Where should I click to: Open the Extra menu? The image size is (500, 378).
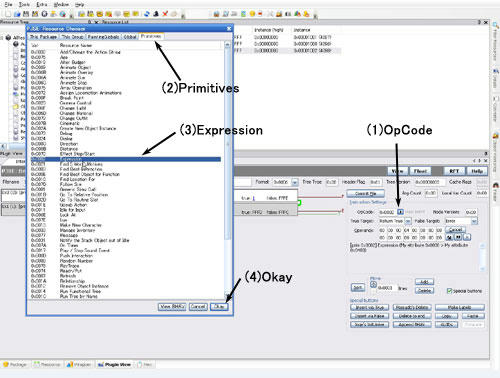coord(42,4)
